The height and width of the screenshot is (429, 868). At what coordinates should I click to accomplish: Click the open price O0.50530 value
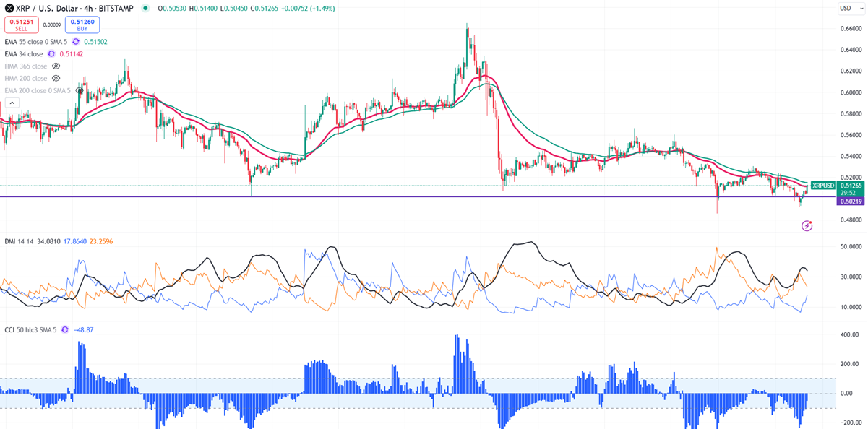(172, 9)
